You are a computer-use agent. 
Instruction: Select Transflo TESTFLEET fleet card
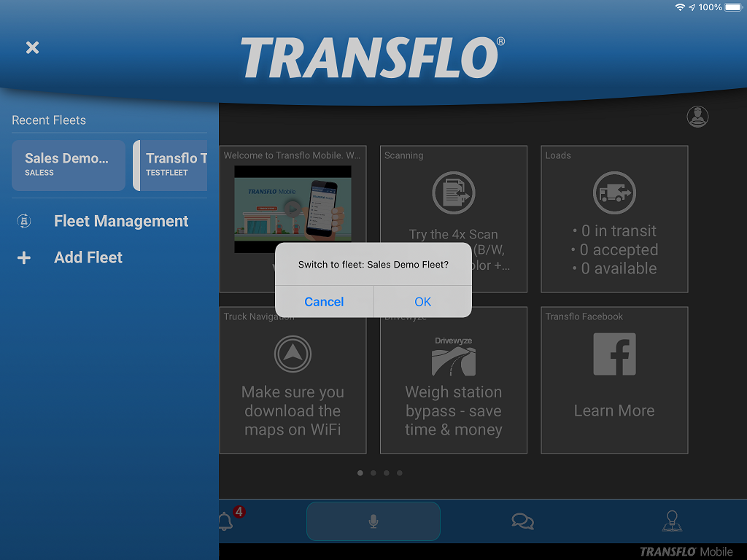[172, 165]
